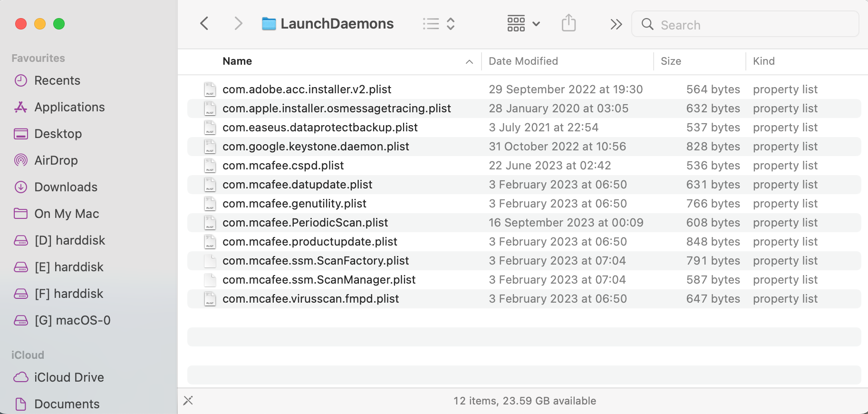Sort by the Kind column header
Screen dimensions: 868x414
coord(764,61)
